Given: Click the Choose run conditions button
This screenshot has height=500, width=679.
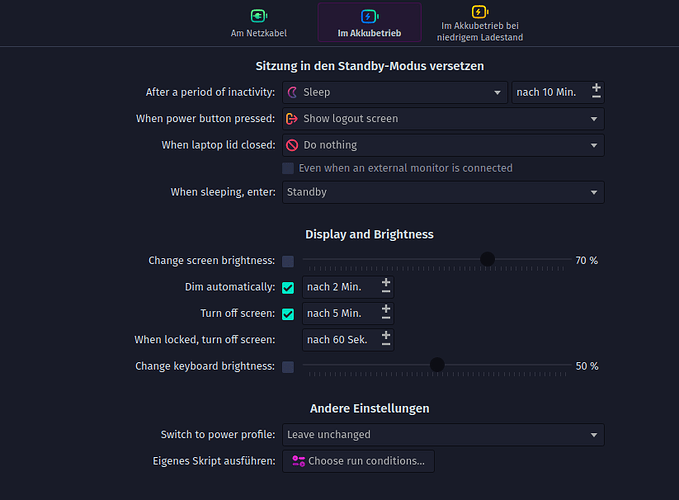Looking at the screenshot, I should tap(359, 461).
